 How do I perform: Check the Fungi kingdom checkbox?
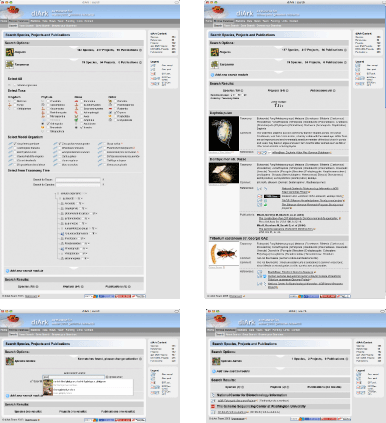(14, 105)
